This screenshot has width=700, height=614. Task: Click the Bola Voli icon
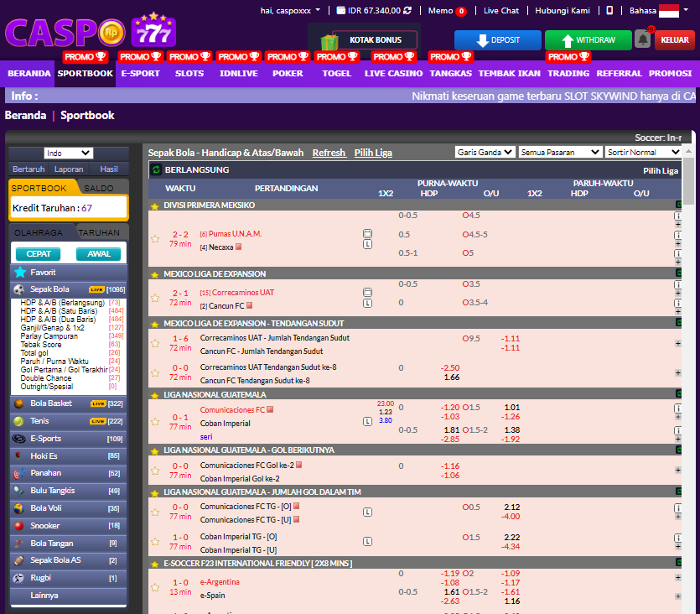click(18, 508)
